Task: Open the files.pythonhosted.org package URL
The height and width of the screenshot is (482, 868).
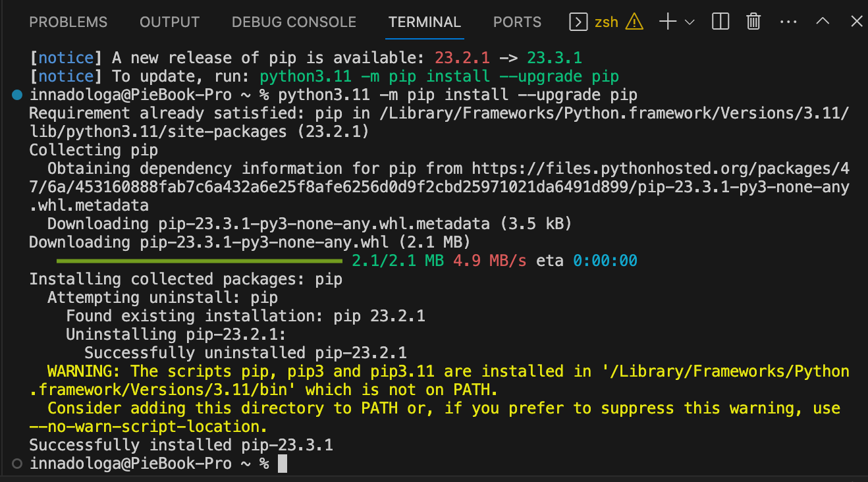Action: click(660, 168)
